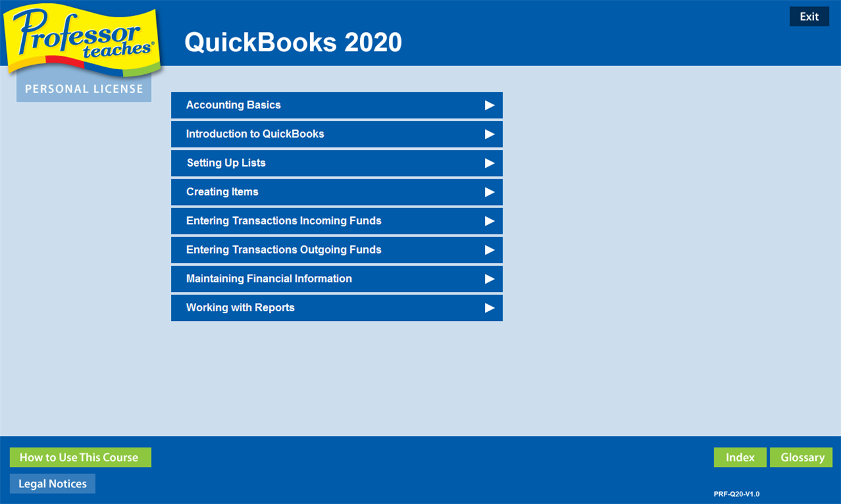
Task: Click the arrow next to Accounting Basics
Action: [x=490, y=104]
